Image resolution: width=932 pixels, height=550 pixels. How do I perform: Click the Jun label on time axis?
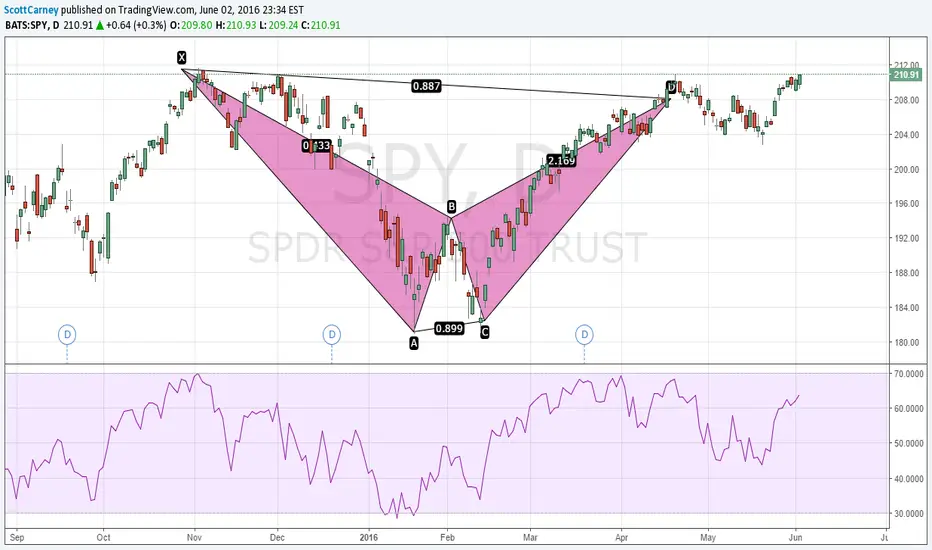coord(795,538)
